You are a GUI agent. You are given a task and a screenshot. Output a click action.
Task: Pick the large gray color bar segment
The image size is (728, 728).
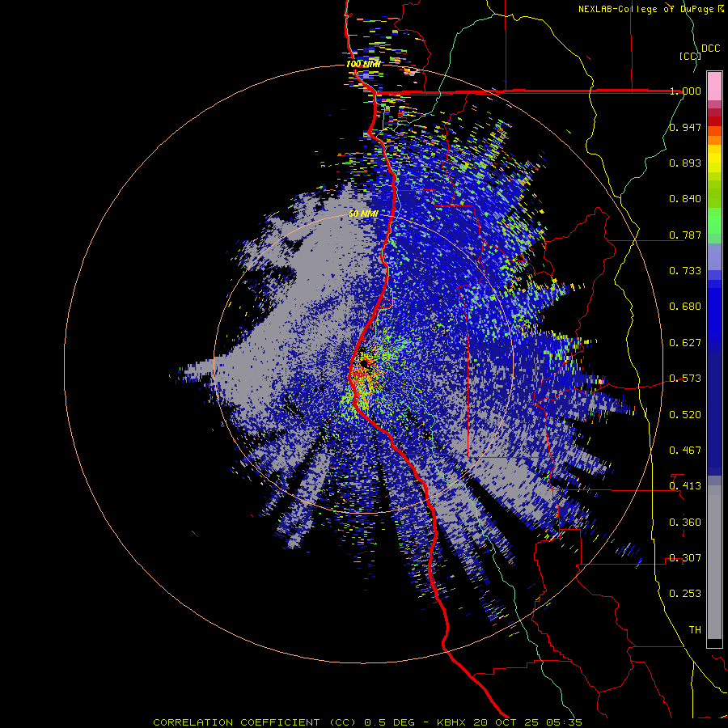[x=714, y=562]
